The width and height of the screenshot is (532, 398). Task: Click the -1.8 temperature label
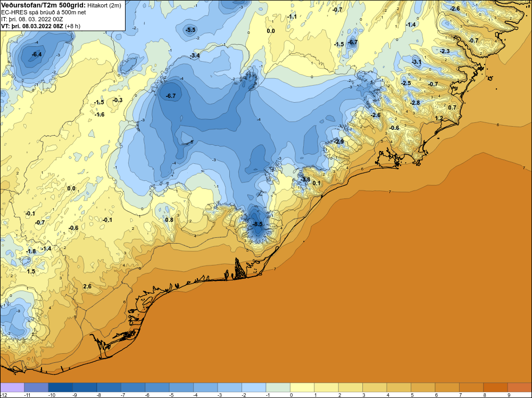tap(31, 252)
